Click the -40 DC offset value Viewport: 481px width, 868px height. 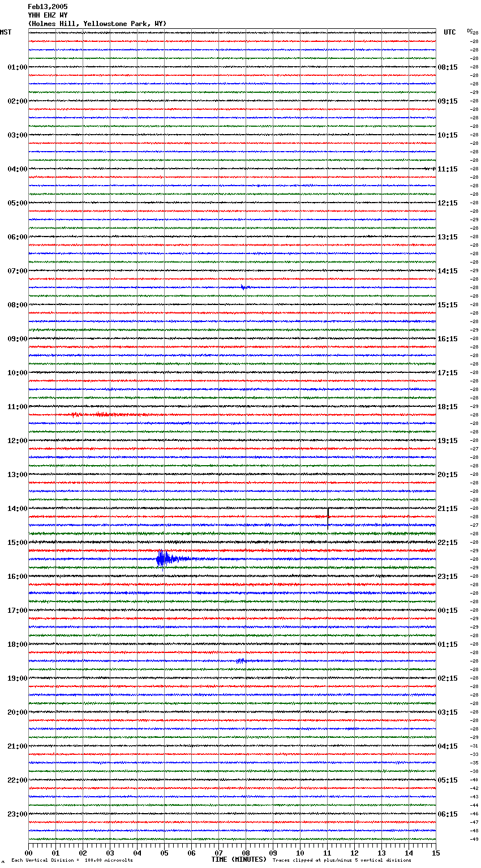pyautogui.click(x=474, y=780)
